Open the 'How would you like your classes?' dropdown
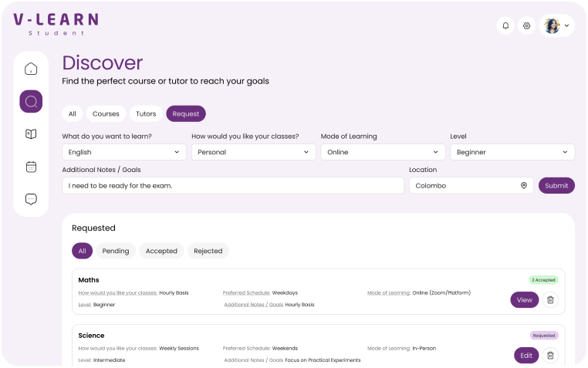Image resolution: width=588 pixels, height=368 pixels. coord(254,152)
